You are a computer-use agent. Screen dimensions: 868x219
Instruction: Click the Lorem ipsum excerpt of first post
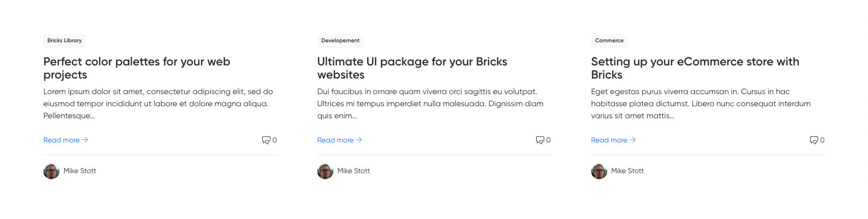pos(158,104)
